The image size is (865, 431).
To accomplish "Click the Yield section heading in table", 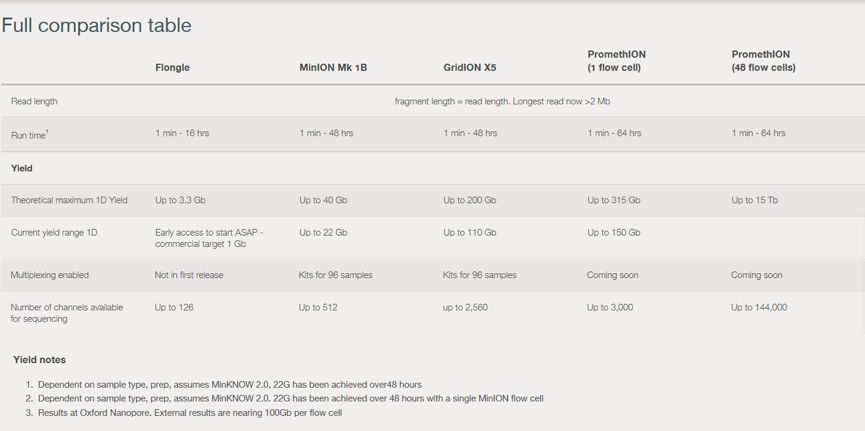I will click(x=22, y=168).
